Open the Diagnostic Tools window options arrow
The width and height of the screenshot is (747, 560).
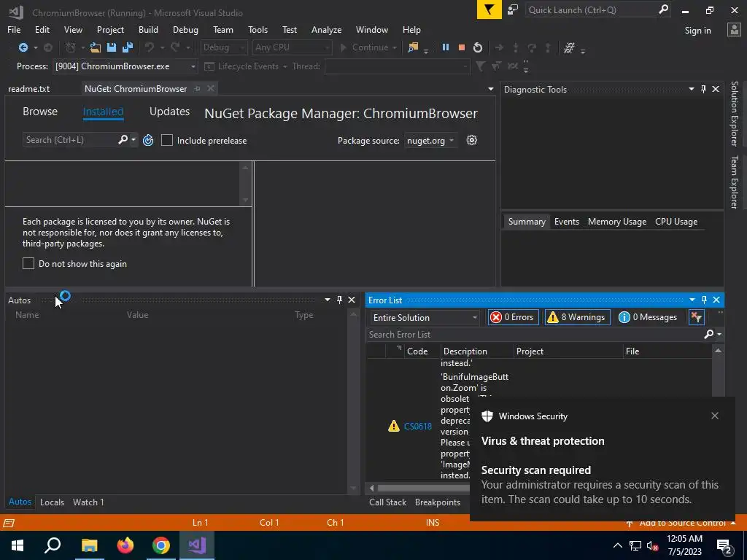[692, 89]
